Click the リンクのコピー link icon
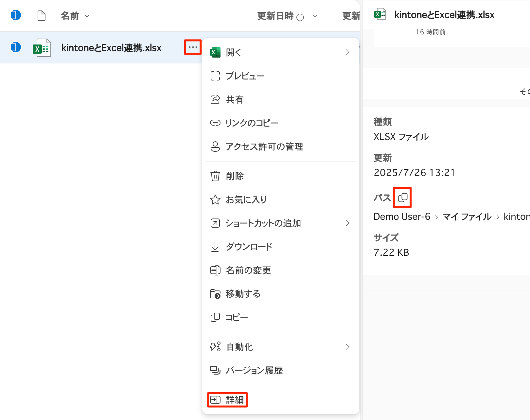 pos(215,123)
